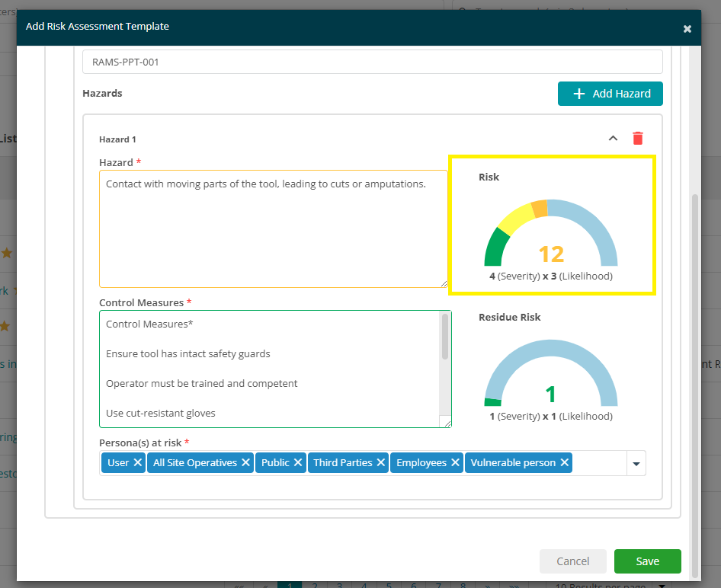This screenshot has width=721, height=588.
Task: Click the '1 (Severity) x 1 (Likelihood)' label
Action: coord(551,416)
